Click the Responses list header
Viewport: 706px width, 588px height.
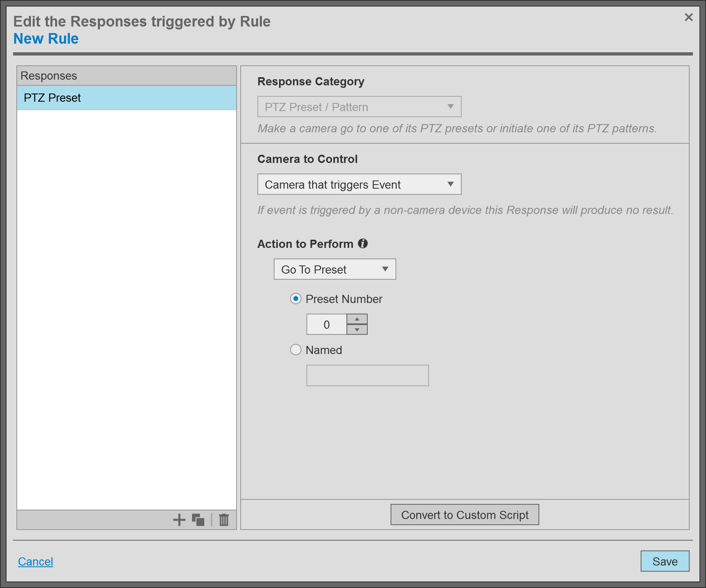[x=127, y=76]
